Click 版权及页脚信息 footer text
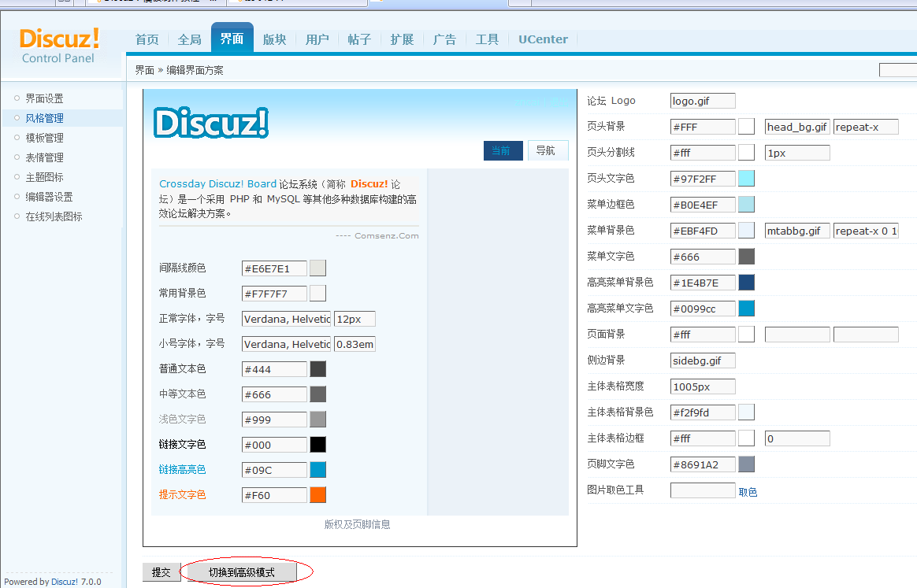 point(358,524)
